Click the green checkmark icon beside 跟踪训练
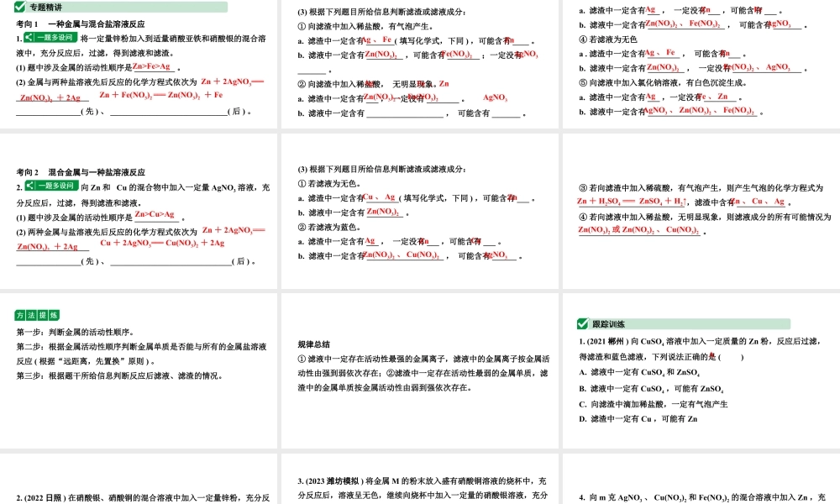 click(x=582, y=324)
